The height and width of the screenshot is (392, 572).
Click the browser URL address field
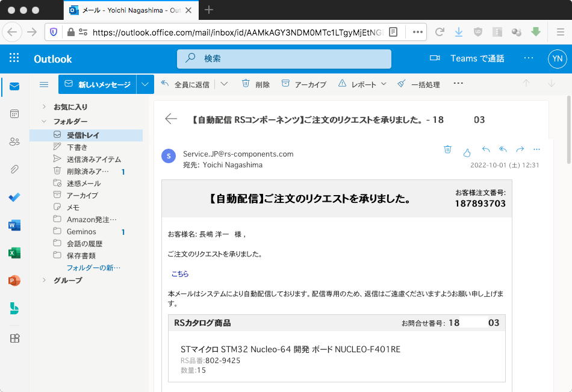[x=237, y=32]
